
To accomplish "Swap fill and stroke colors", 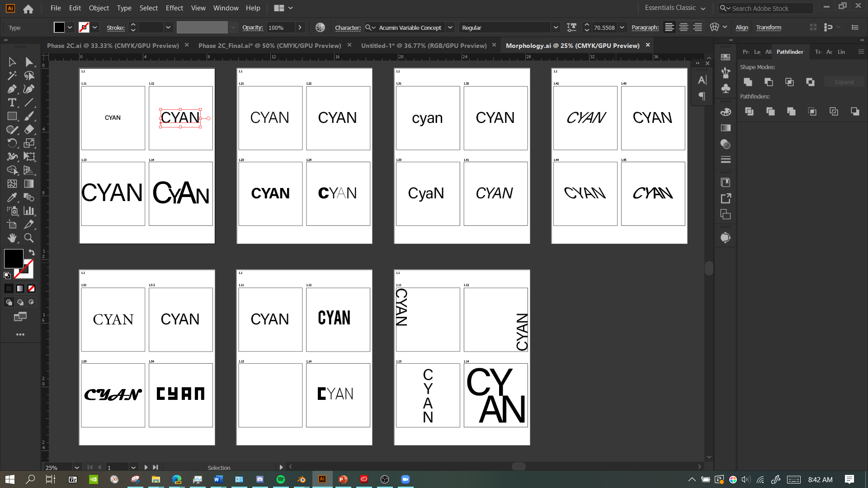I will (x=32, y=252).
